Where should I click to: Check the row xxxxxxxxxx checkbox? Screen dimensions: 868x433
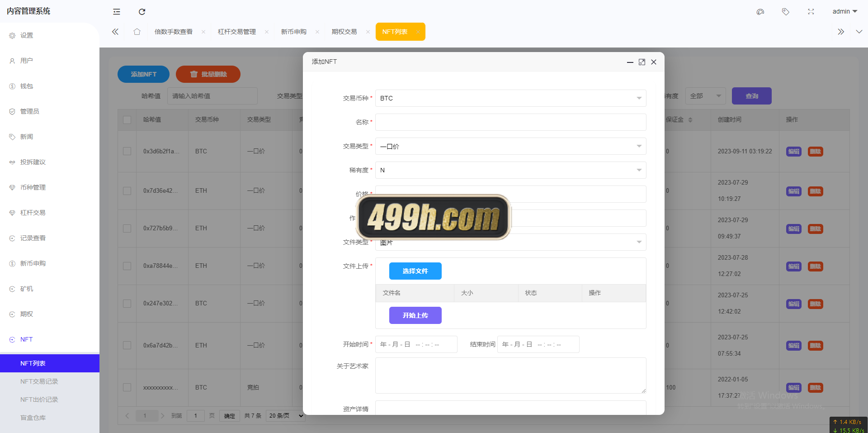point(127,388)
